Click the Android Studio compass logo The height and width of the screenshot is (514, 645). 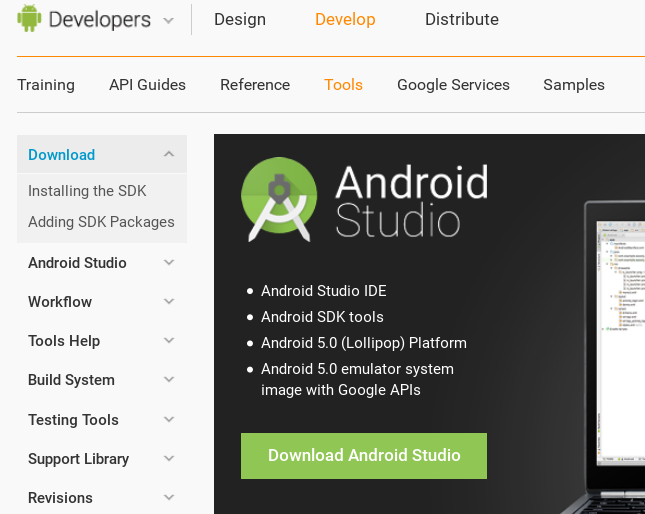click(x=279, y=199)
